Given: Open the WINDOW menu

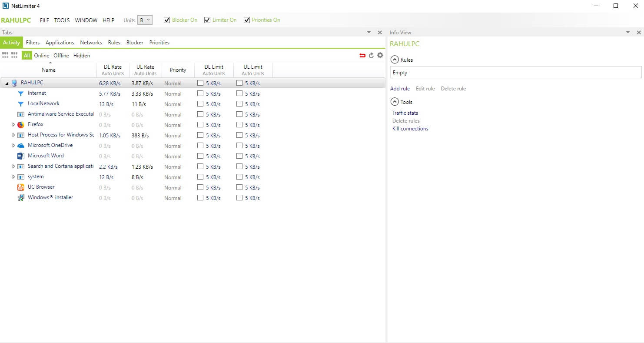Looking at the screenshot, I should tap(86, 20).
